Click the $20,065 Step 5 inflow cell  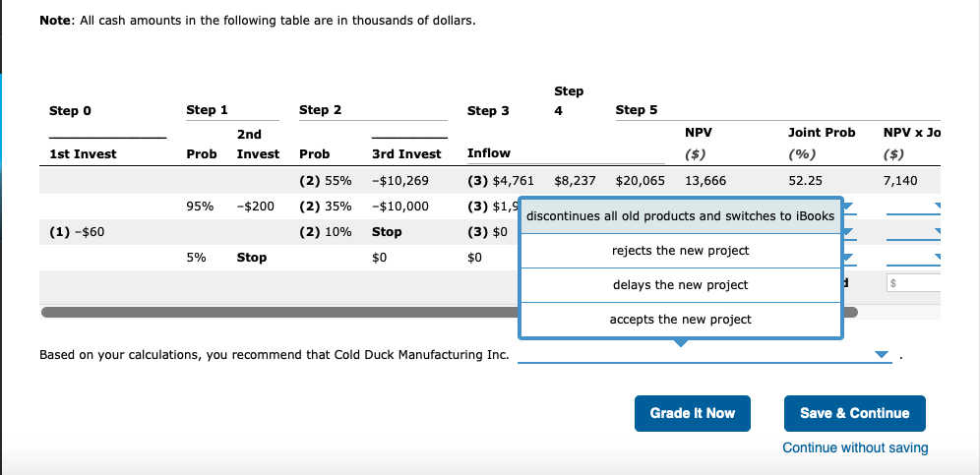coord(640,181)
